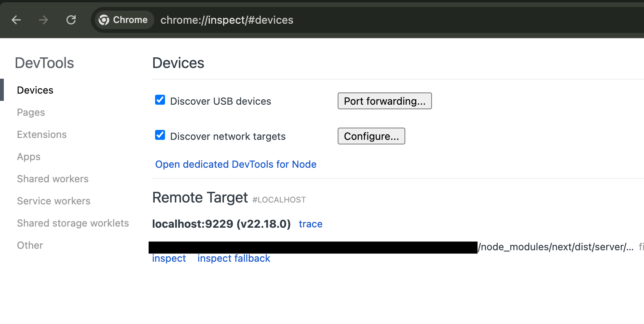This screenshot has height=324, width=644.
Task: Click the Configure button
Action: click(371, 136)
